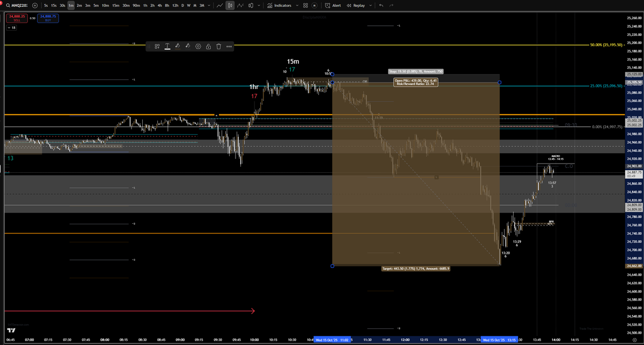This screenshot has width=644, height=345.
Task: Open the Indicators dialog
Action: [279, 5]
